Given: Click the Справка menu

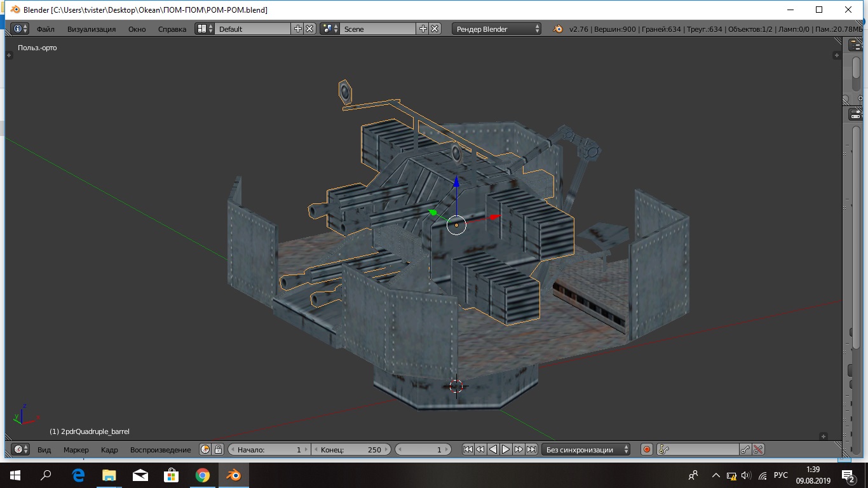Looking at the screenshot, I should point(172,29).
